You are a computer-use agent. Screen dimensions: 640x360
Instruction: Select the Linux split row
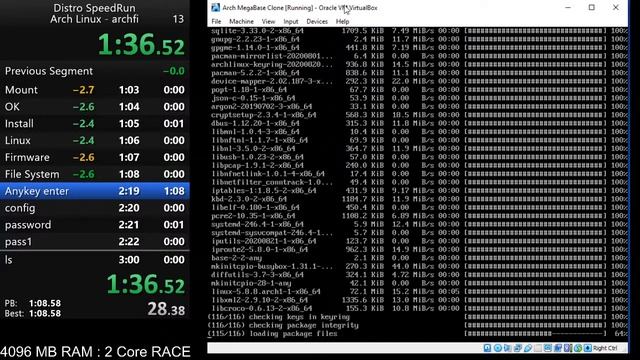click(x=95, y=140)
